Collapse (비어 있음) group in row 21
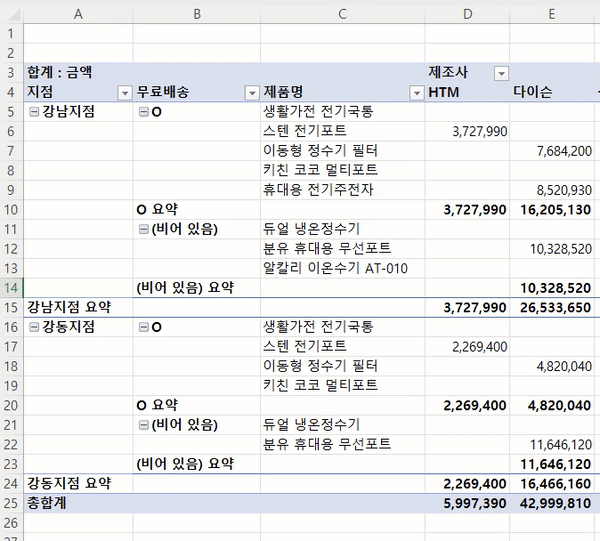Screen dimensions: 600x541 click(143, 425)
